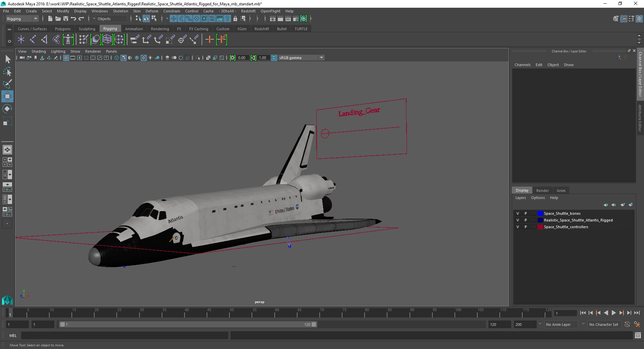Screen dimensions: 644x349
Task: Toggle playback P of Space_Shuttle_controllers layer
Action: [x=526, y=227]
